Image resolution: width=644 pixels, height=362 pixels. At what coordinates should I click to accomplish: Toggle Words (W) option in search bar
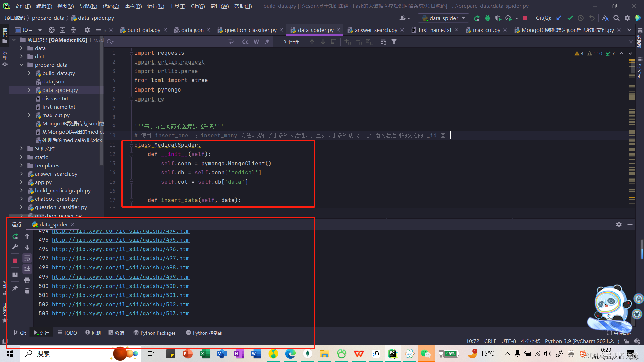pyautogui.click(x=256, y=42)
